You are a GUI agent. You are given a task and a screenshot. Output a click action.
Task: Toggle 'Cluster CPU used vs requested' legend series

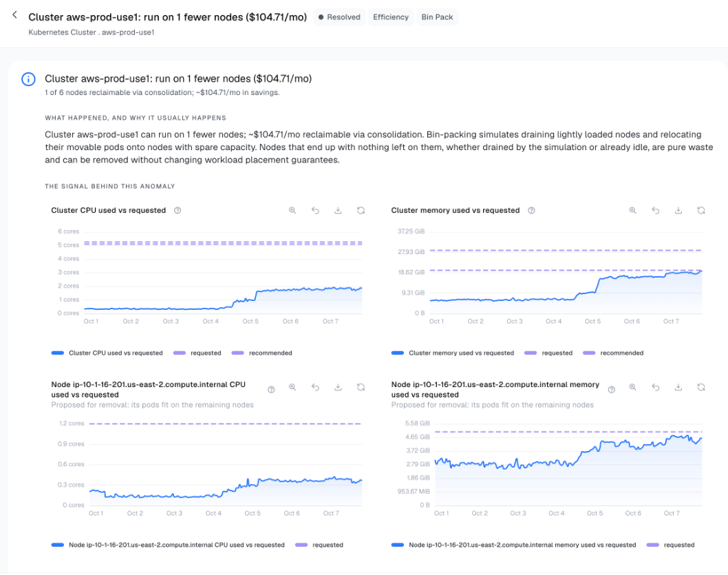coord(107,353)
